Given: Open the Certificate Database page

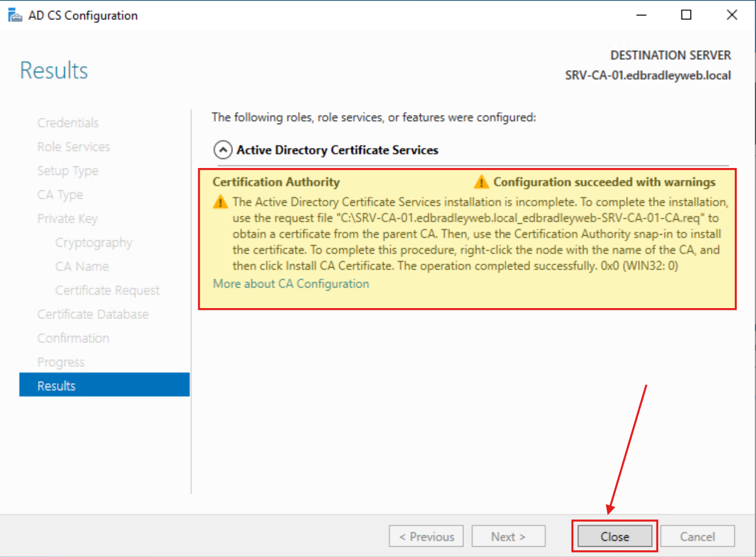Looking at the screenshot, I should tap(93, 314).
